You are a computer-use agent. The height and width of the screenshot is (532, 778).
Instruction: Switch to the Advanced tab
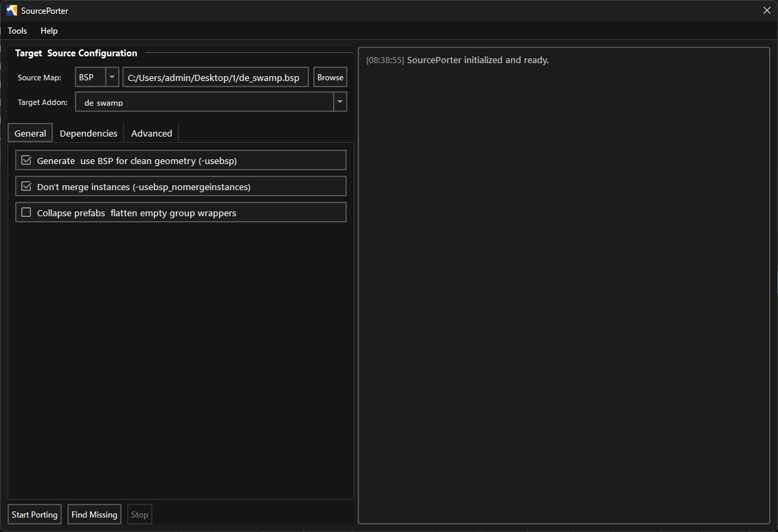click(151, 133)
